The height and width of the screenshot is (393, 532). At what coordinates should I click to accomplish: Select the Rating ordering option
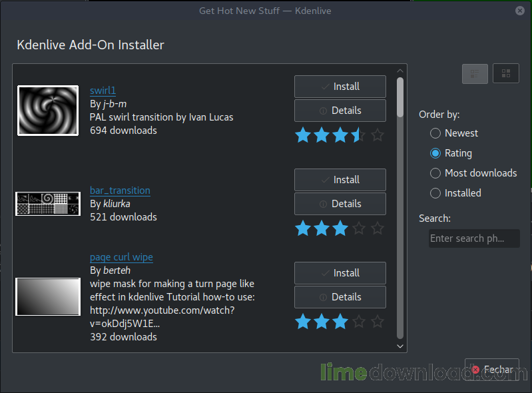tap(435, 153)
